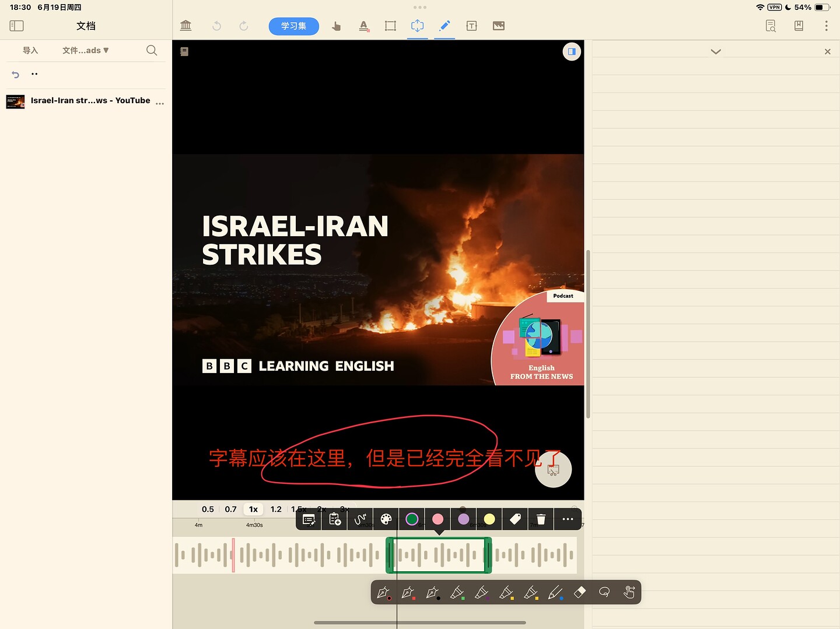Toggle the left sidebar panel icon
The image size is (840, 629).
coord(16,26)
